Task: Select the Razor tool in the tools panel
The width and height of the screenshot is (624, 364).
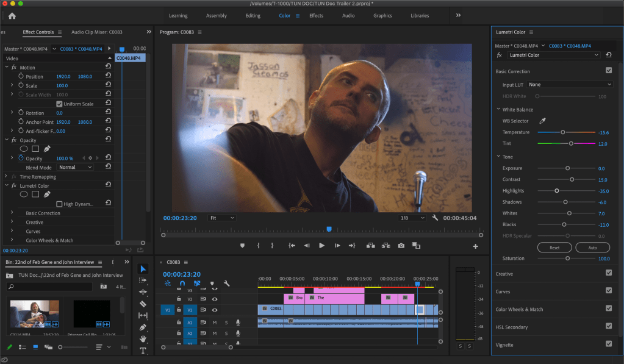Action: click(143, 304)
